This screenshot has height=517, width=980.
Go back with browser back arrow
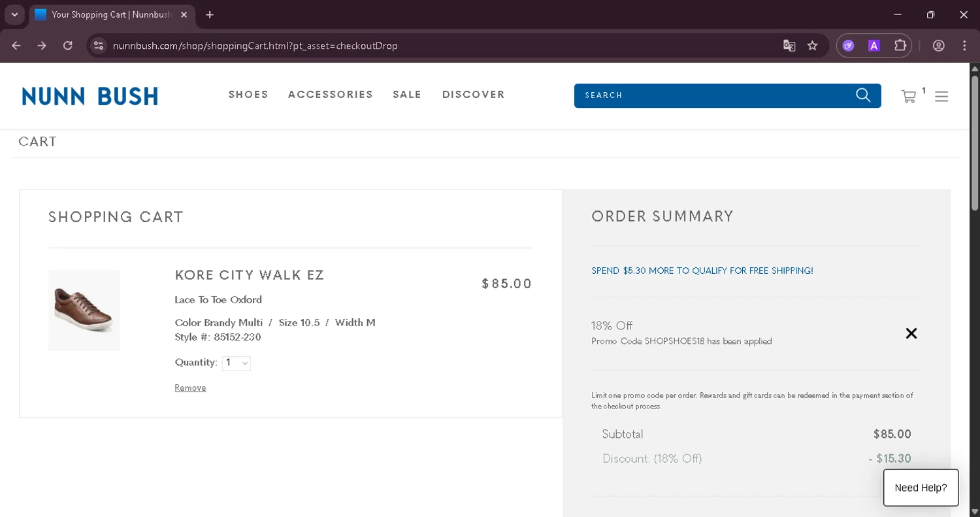16,46
